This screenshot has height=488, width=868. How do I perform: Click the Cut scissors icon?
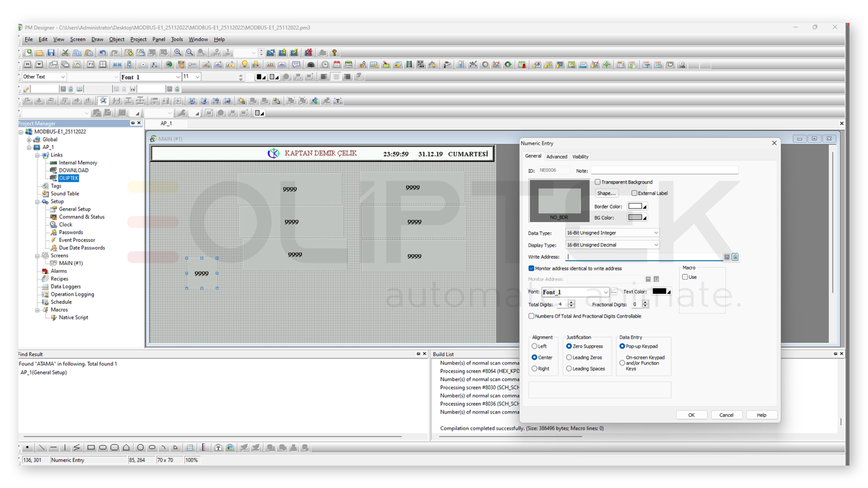pyautogui.click(x=65, y=52)
